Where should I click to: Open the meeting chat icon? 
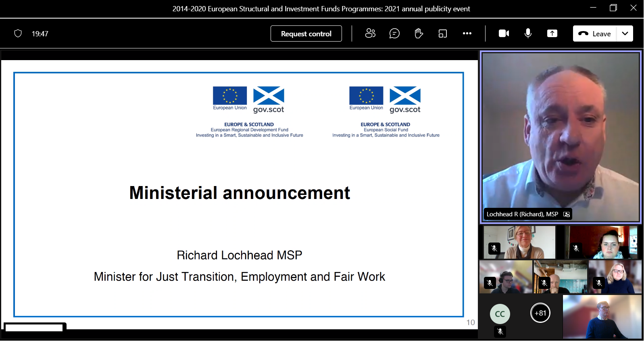394,33
